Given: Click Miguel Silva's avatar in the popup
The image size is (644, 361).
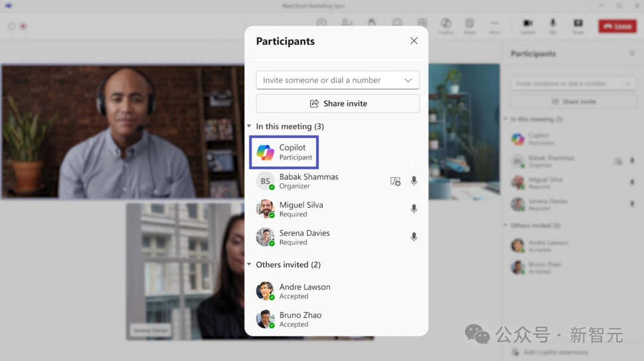Looking at the screenshot, I should click(x=265, y=209).
